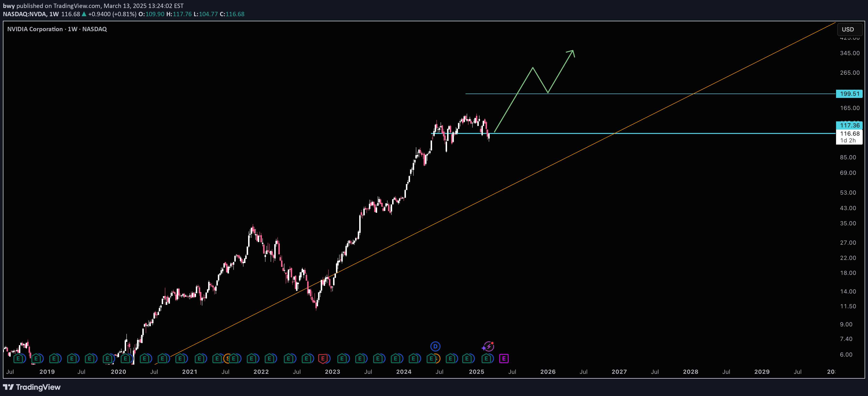
Task: Click the 1d 2h countdown label
Action: [848, 141]
